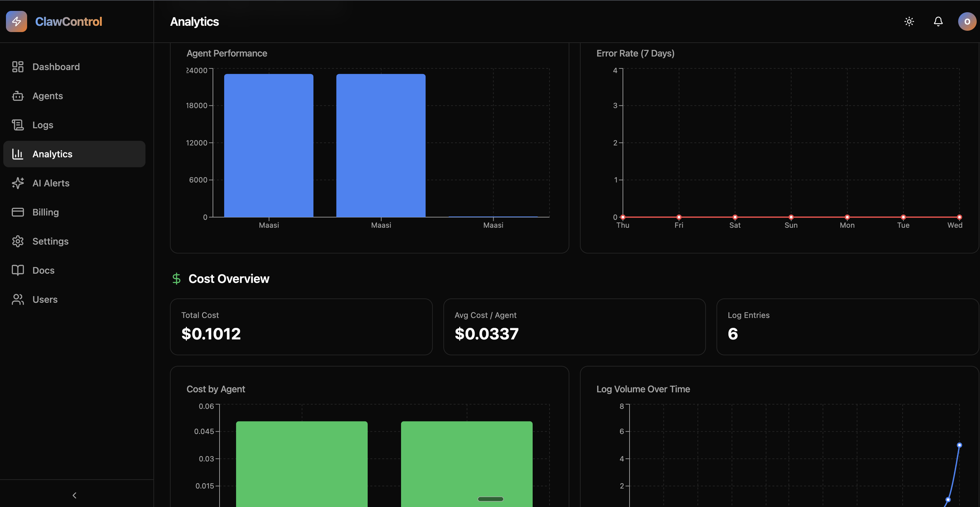This screenshot has height=507, width=980.
Task: Open notifications bell icon
Action: pos(938,22)
